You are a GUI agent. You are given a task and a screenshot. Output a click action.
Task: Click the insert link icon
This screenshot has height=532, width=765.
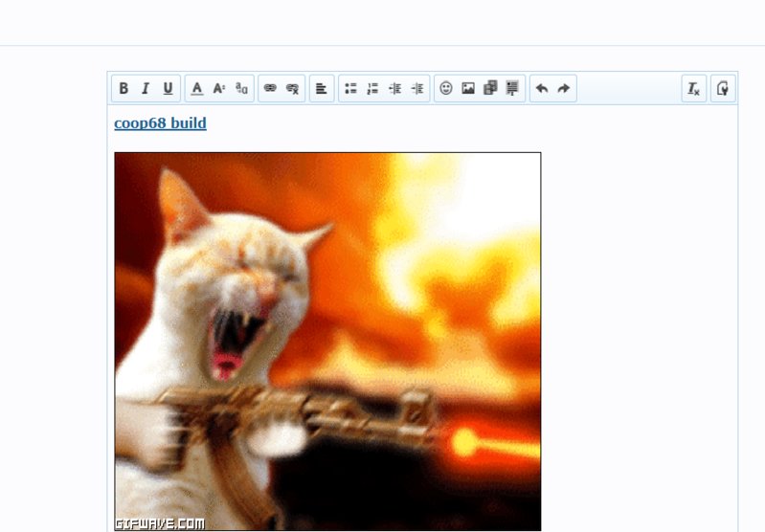pyautogui.click(x=270, y=89)
